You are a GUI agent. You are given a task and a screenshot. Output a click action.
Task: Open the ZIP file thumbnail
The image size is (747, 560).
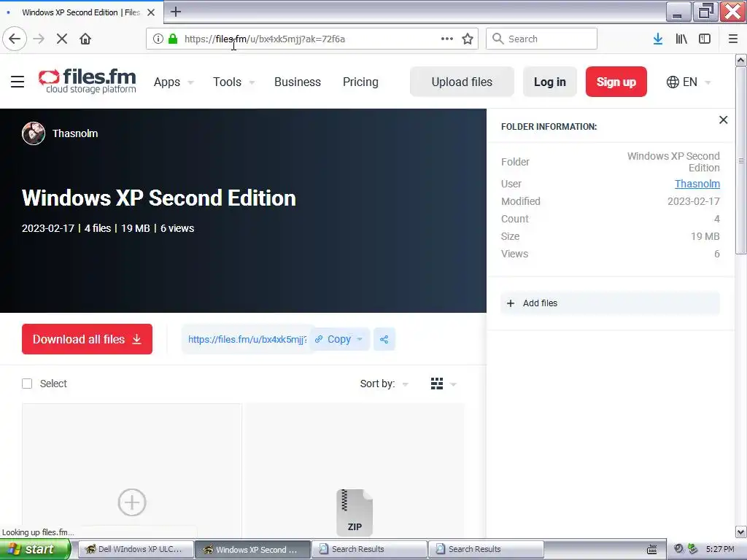tap(355, 513)
